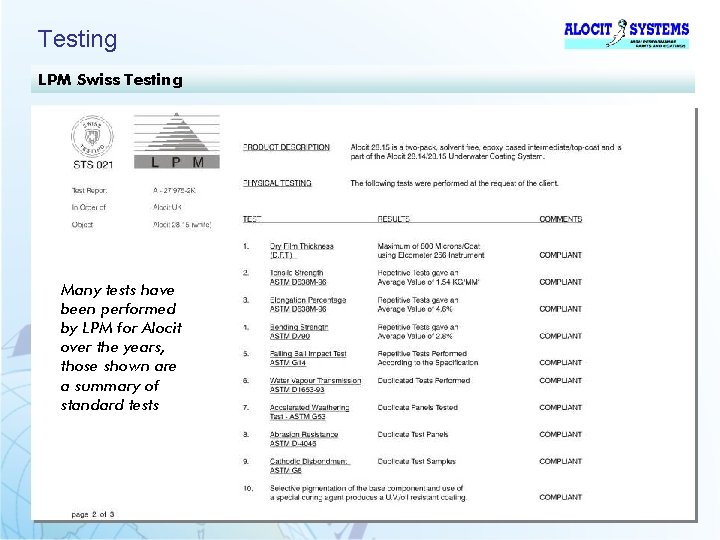Click "Falling Ball Impact Test" name

[308, 354]
